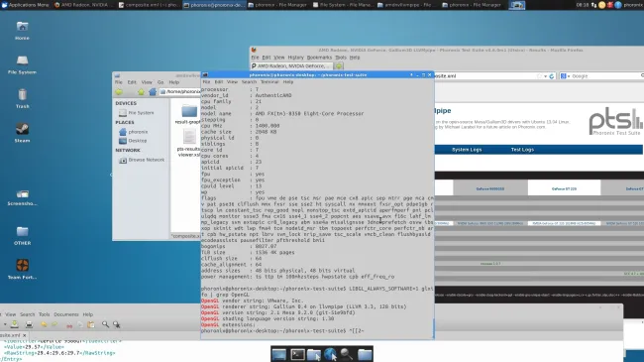Open the Applications Menu in the top panel
The height and width of the screenshot is (362, 644).
tap(25, 5)
